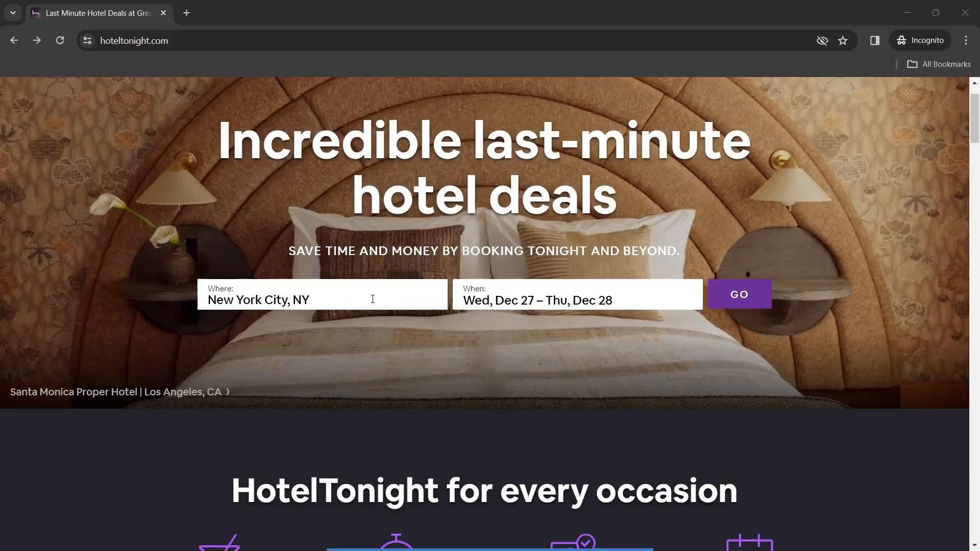The height and width of the screenshot is (551, 980).
Task: Click the browser forward arrow
Action: coord(37,40)
